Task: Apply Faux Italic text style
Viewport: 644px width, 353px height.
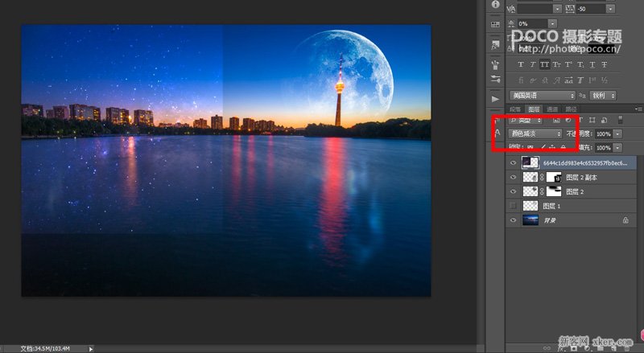Action: 532,64
